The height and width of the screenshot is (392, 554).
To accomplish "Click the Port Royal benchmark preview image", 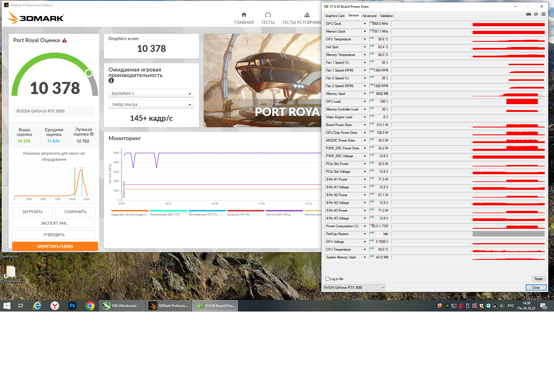I will [x=262, y=80].
